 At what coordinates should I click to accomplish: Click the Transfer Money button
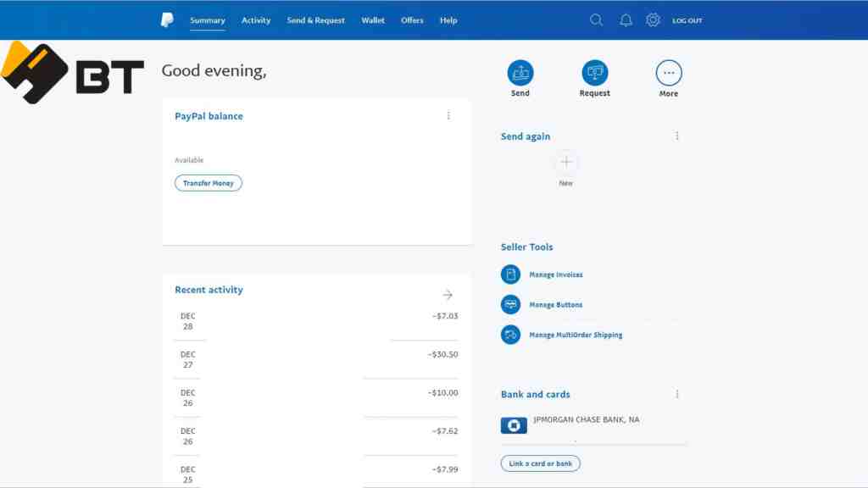(x=209, y=183)
